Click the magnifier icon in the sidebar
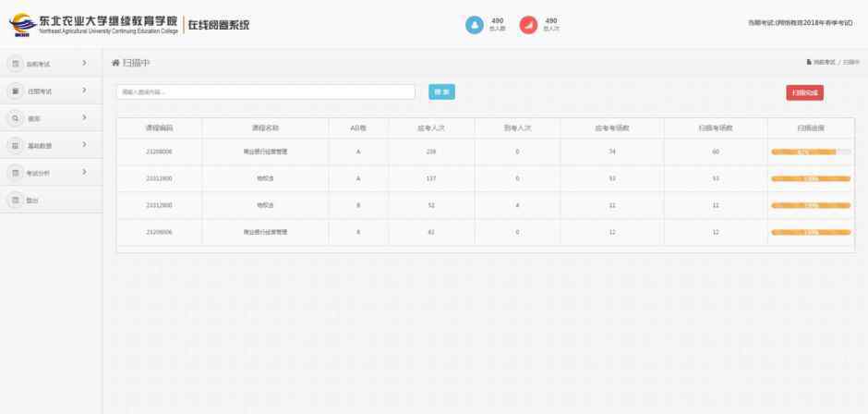This screenshot has width=868, height=414. click(15, 118)
